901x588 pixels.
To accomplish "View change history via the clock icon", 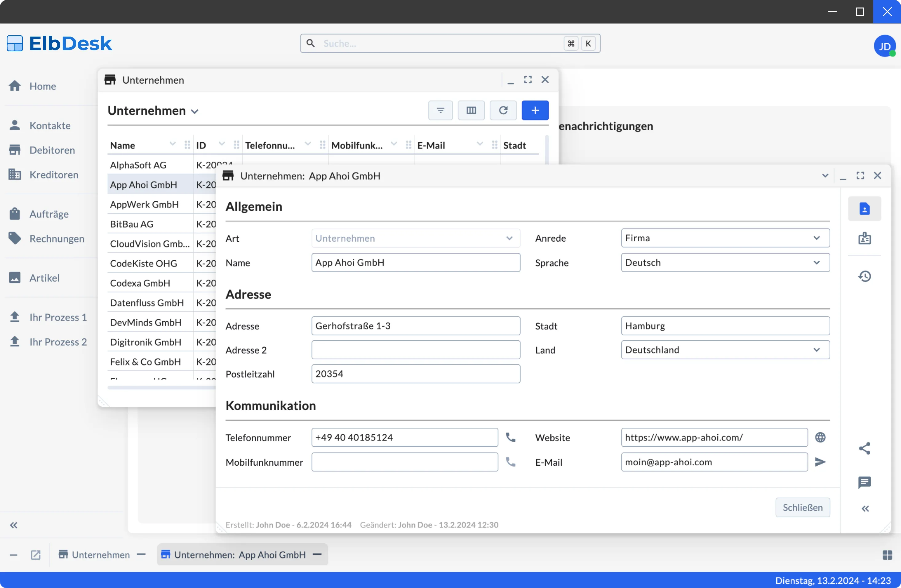I will 865,276.
